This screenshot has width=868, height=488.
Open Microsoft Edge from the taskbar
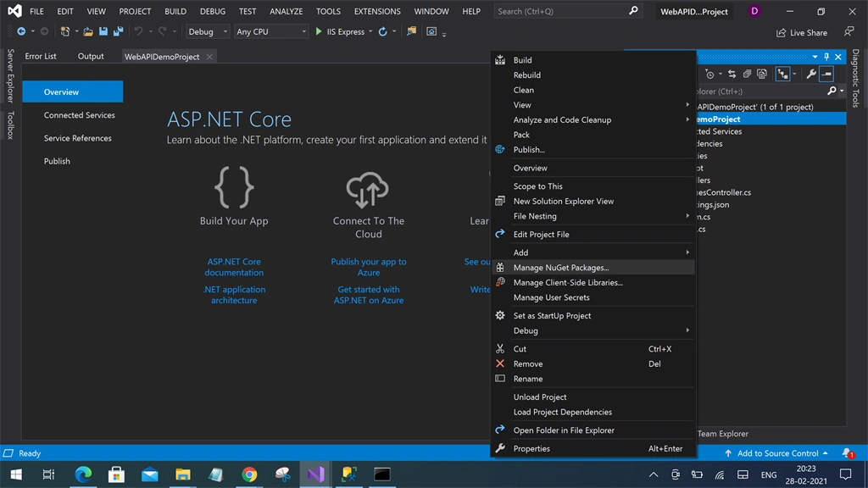point(83,474)
